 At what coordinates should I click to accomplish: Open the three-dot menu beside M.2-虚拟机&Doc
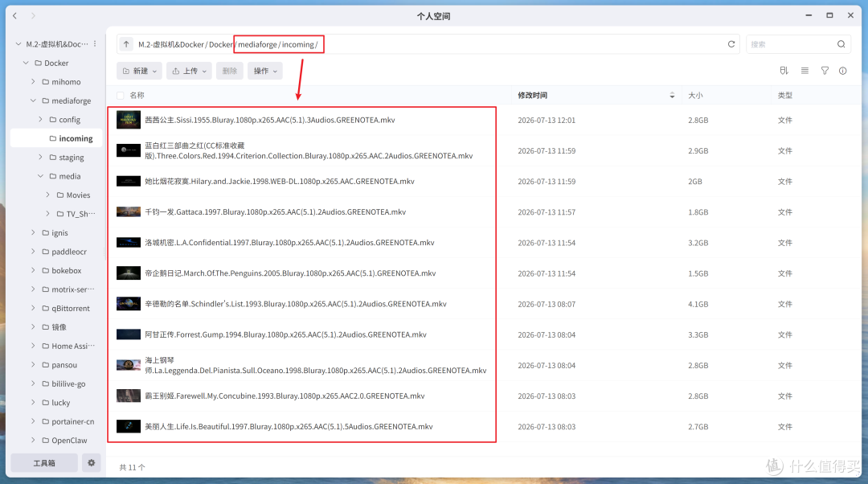click(95, 43)
